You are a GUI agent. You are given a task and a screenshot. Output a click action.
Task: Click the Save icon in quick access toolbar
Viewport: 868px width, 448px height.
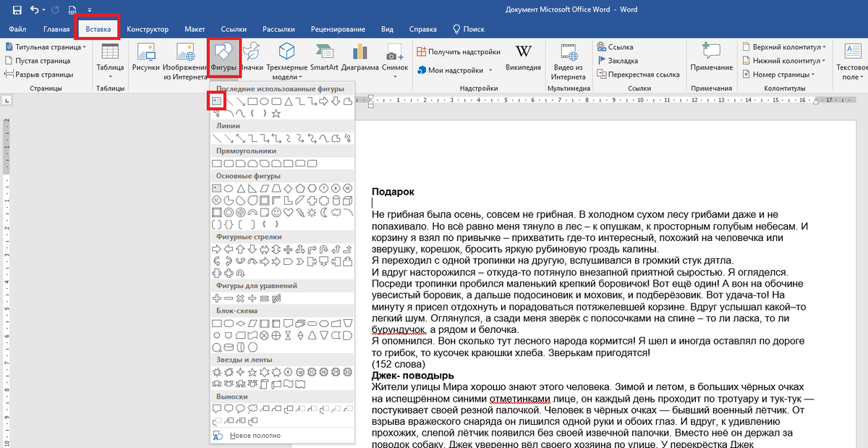pyautogui.click(x=16, y=10)
